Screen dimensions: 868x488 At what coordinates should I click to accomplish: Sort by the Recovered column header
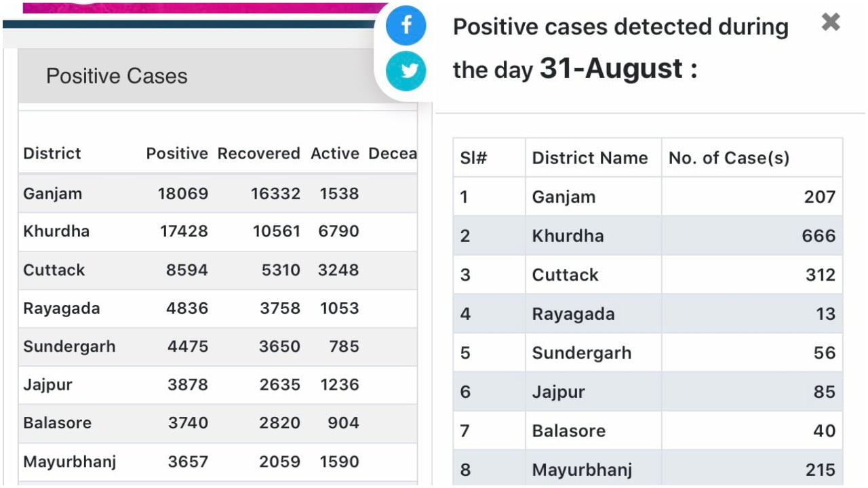point(258,153)
